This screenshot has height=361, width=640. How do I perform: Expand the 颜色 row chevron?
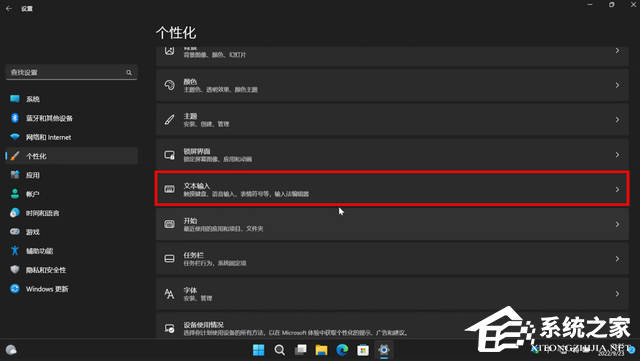tap(617, 85)
